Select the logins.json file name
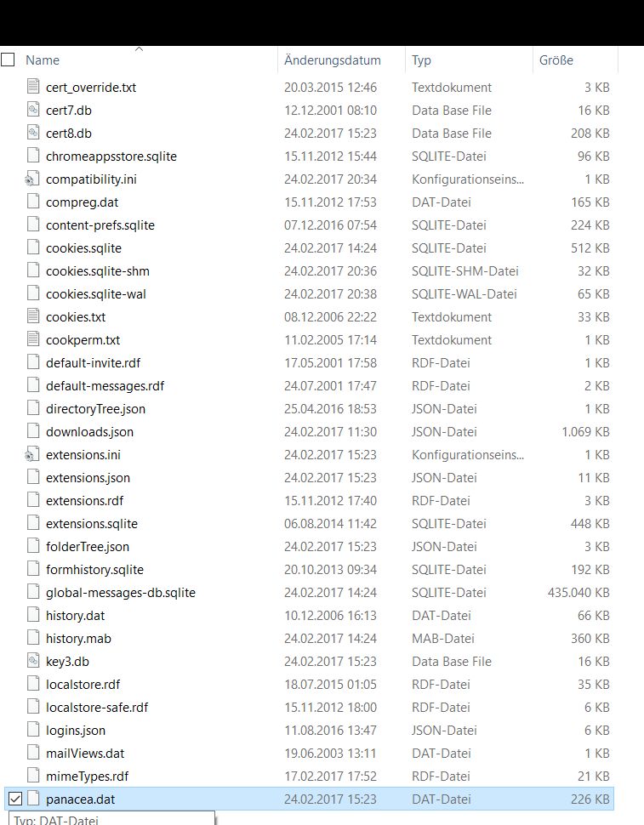Screen dimensions: 644x825 (x=76, y=731)
